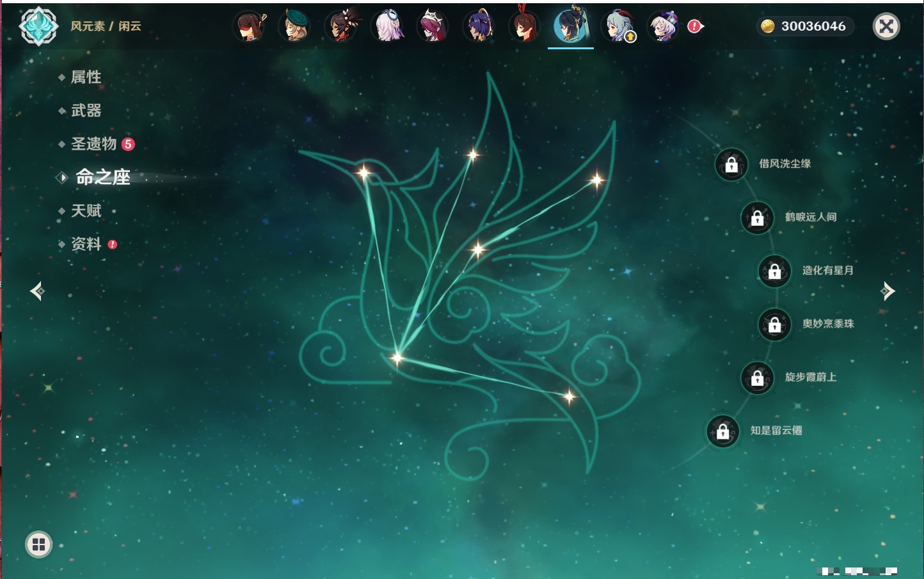Click the 借风洗尘缘 constellation label
924x579 pixels.
click(785, 164)
